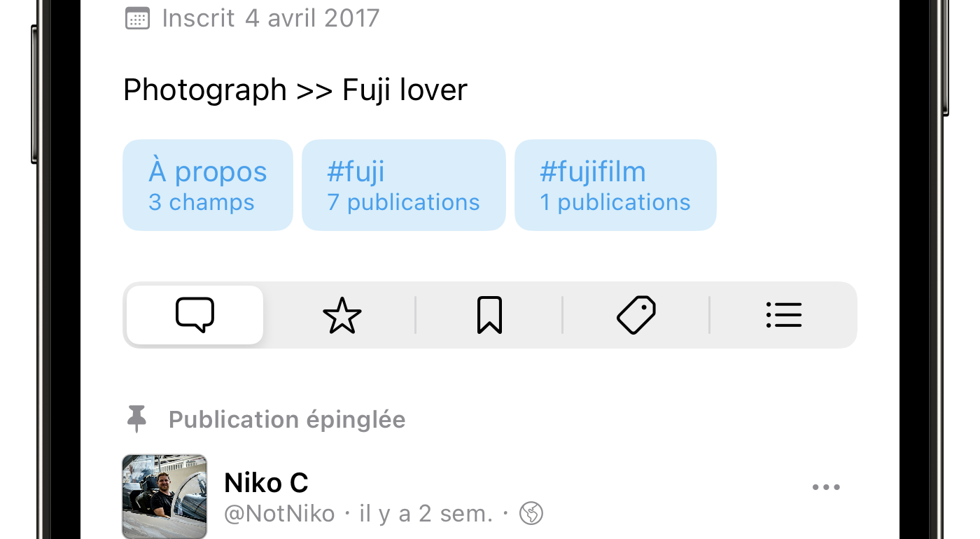This screenshot has width=980, height=539.
Task: Click the @NotNiko handle
Action: coord(279,514)
